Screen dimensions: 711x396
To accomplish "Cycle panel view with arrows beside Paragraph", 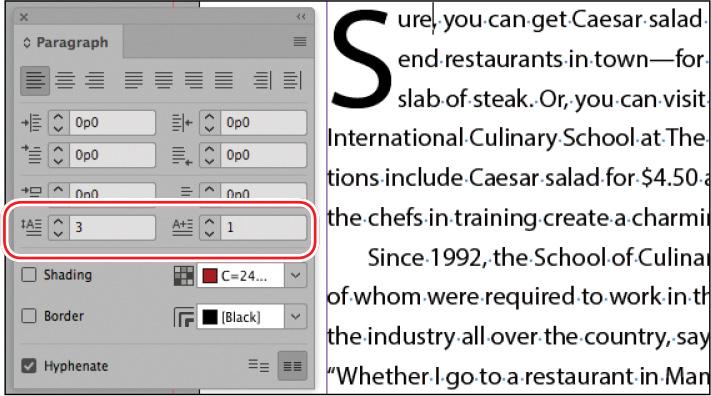I will [x=27, y=43].
